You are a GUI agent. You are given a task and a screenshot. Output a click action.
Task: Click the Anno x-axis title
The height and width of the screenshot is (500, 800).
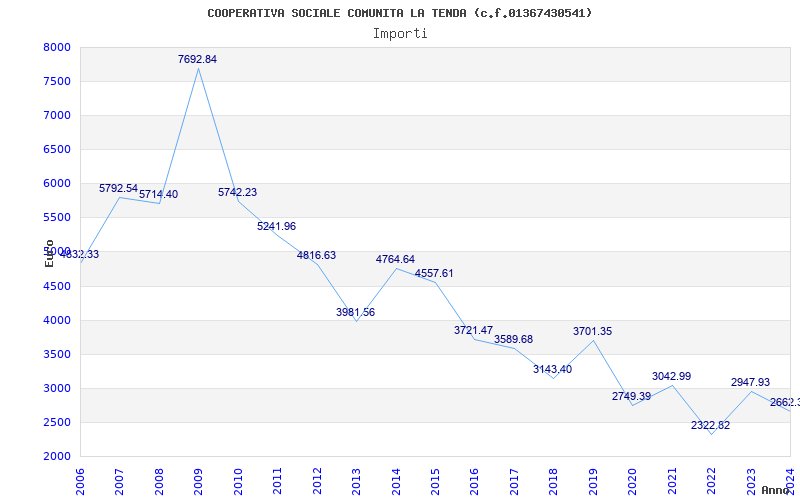click(x=776, y=490)
